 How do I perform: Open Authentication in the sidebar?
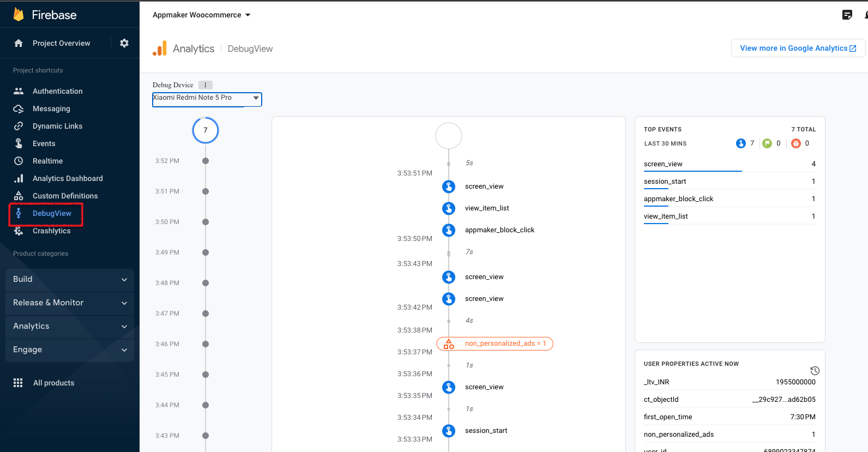[57, 91]
